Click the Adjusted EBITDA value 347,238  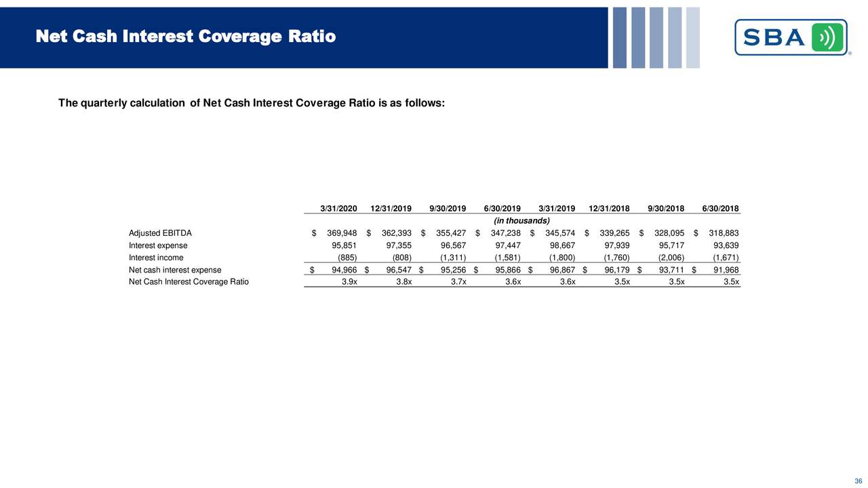point(505,233)
